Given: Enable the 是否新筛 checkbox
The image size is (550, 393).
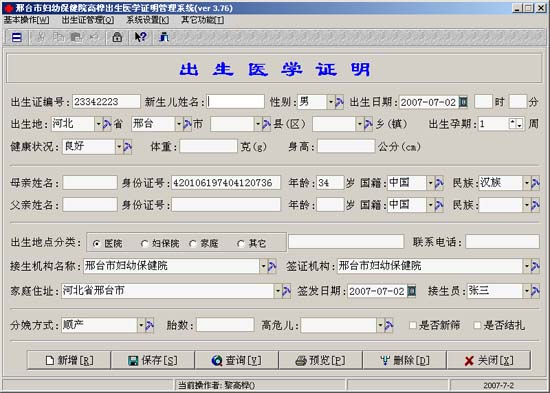Looking at the screenshot, I should point(413,325).
